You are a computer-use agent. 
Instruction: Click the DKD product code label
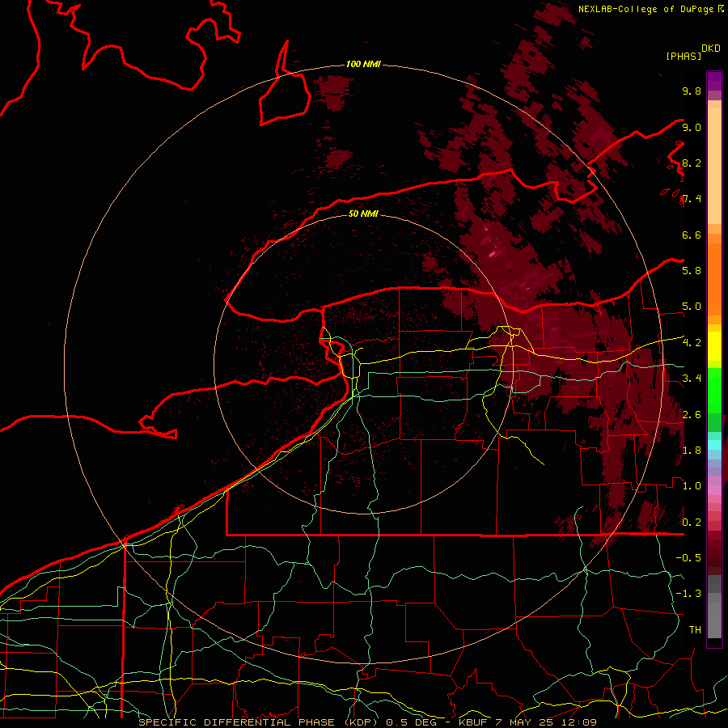[711, 49]
